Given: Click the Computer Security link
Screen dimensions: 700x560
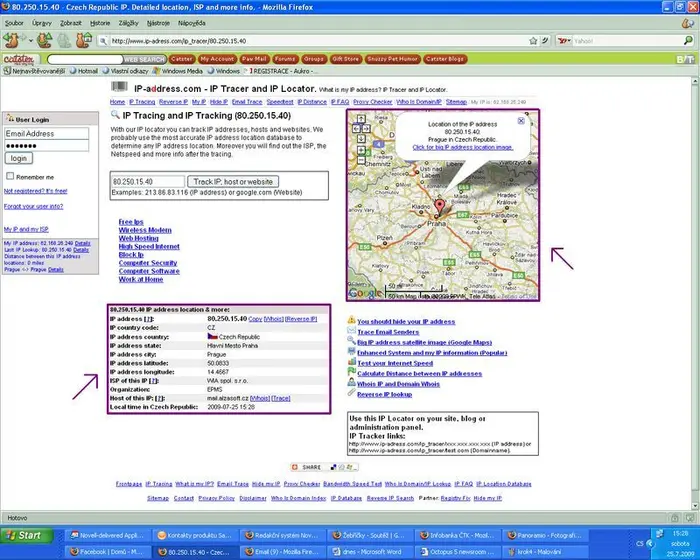Looking at the screenshot, I should pyautogui.click(x=148, y=263).
